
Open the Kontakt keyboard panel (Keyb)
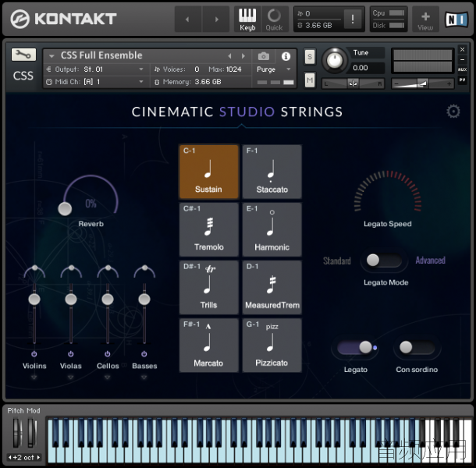[247, 19]
